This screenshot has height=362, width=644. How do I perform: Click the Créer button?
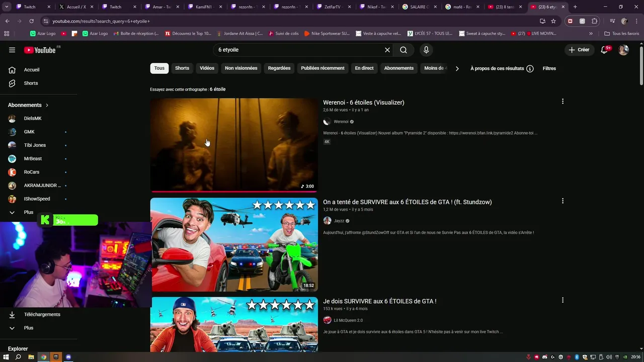pyautogui.click(x=579, y=50)
